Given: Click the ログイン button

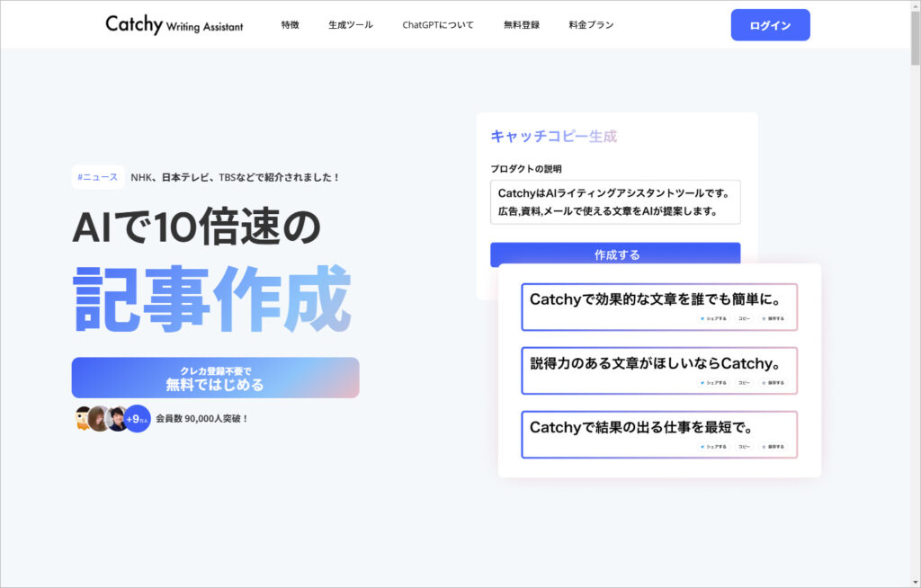Looking at the screenshot, I should [770, 25].
